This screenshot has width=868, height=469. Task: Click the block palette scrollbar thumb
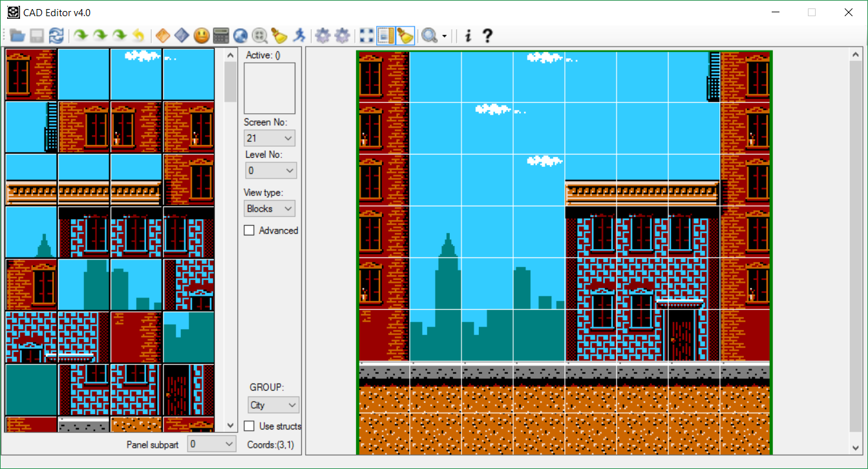click(x=231, y=82)
